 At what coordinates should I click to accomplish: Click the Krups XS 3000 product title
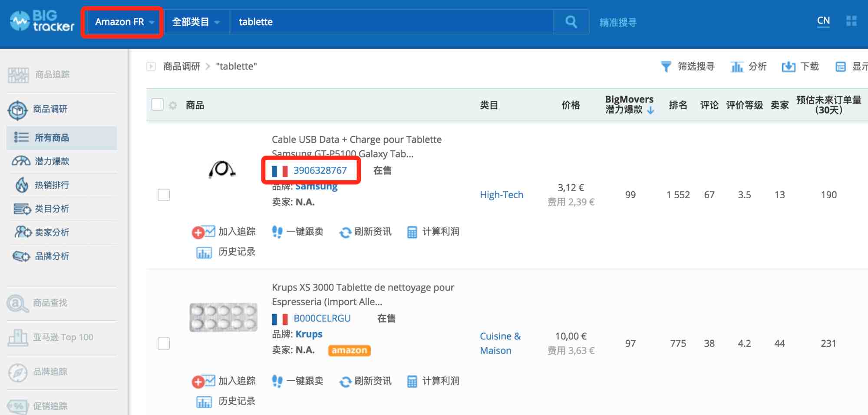pos(363,294)
